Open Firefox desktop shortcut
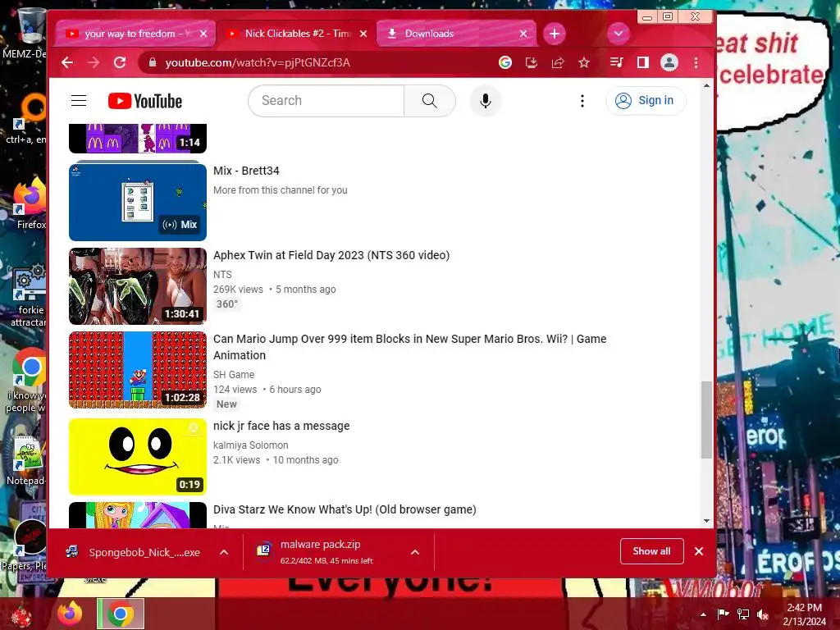The width and height of the screenshot is (840, 630). pos(30,204)
